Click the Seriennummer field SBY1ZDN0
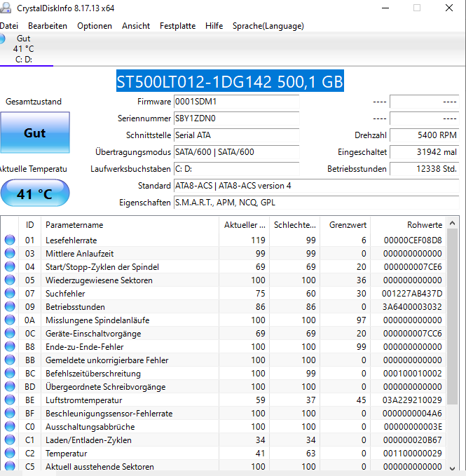The width and height of the screenshot is (466, 476). coord(237,118)
